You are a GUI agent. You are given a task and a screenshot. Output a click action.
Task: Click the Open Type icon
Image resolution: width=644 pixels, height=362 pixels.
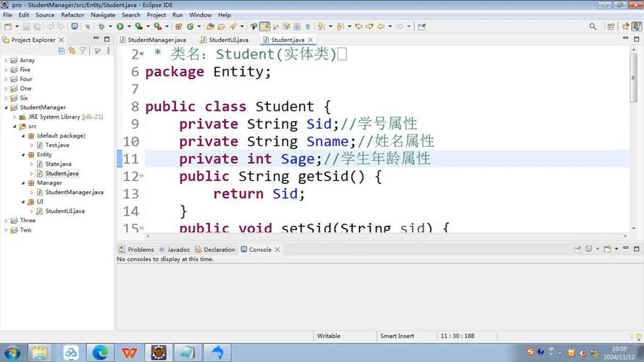coord(210,27)
